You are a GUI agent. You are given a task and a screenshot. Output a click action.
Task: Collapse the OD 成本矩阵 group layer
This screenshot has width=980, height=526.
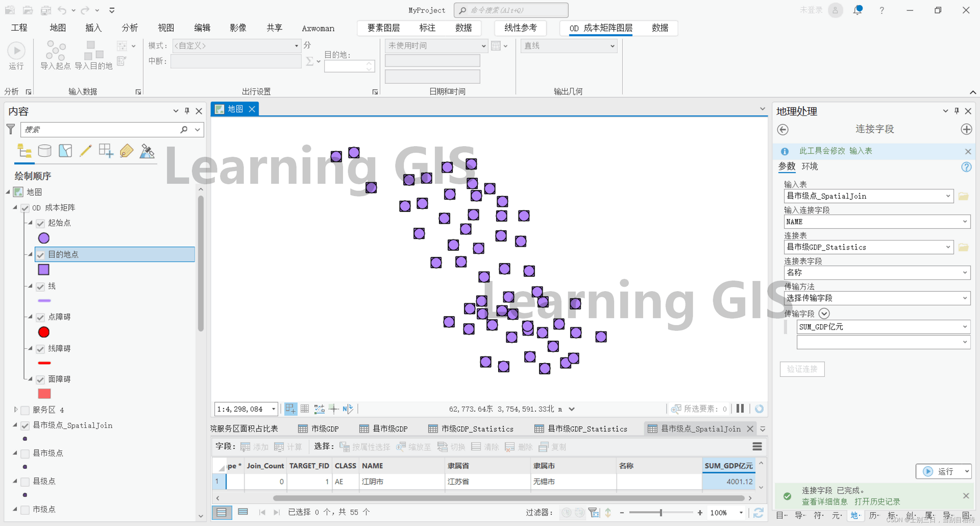(15, 207)
